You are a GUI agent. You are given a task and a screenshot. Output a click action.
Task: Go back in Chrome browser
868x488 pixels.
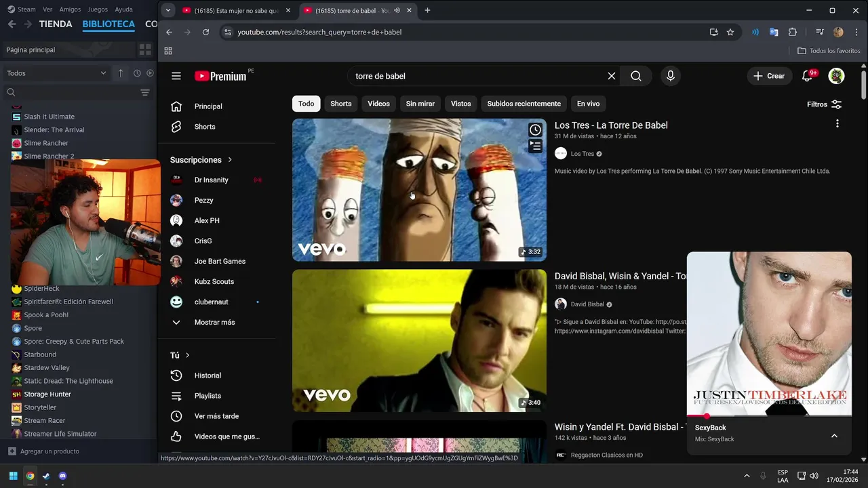coord(170,32)
